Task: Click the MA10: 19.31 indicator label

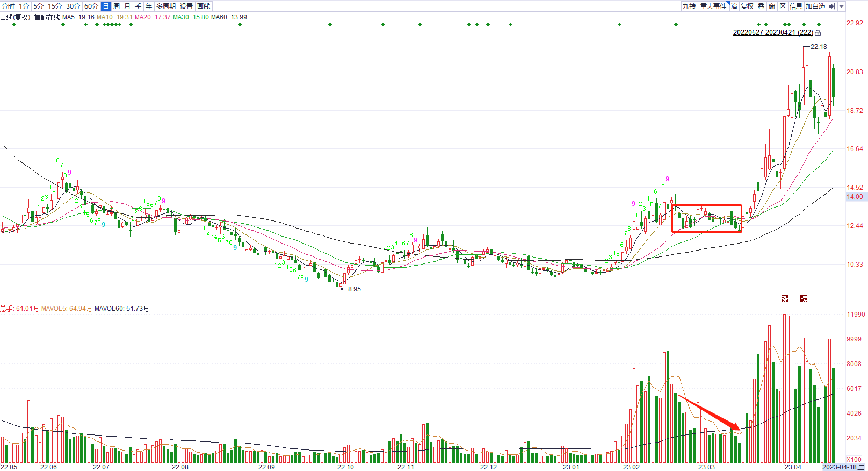Action: tap(114, 17)
